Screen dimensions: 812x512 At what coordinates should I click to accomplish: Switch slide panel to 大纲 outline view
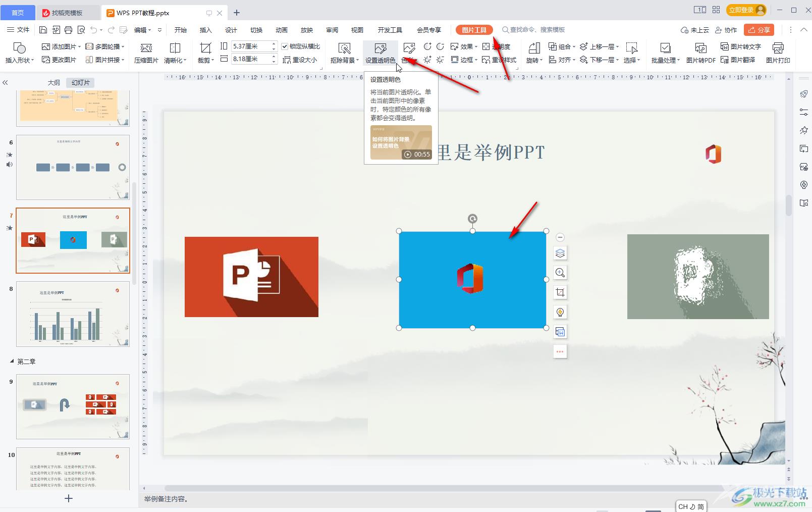click(x=54, y=82)
